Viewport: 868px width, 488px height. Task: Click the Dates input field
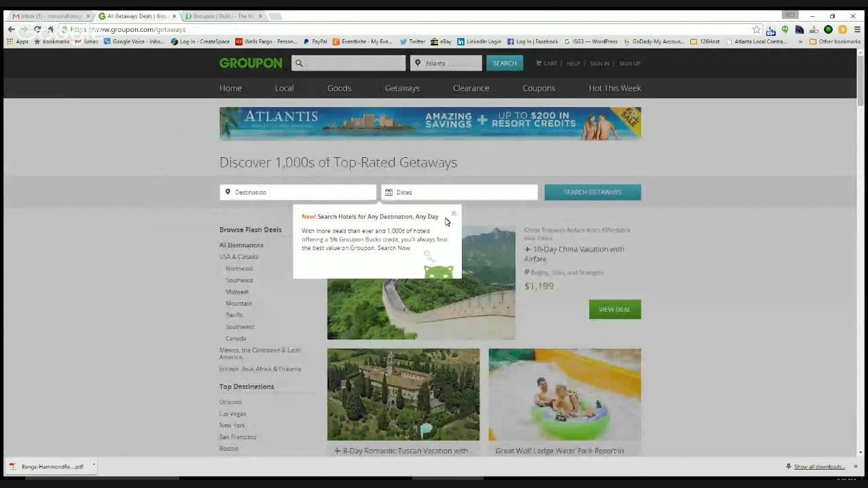coord(459,192)
